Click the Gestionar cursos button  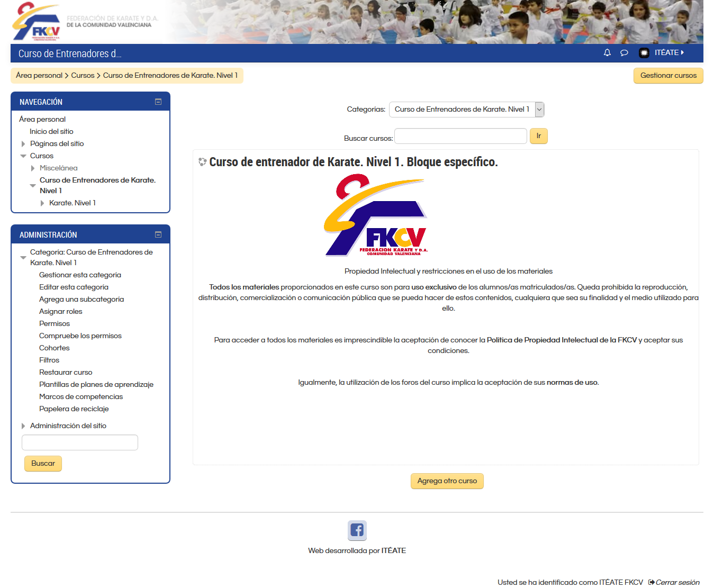tap(668, 76)
